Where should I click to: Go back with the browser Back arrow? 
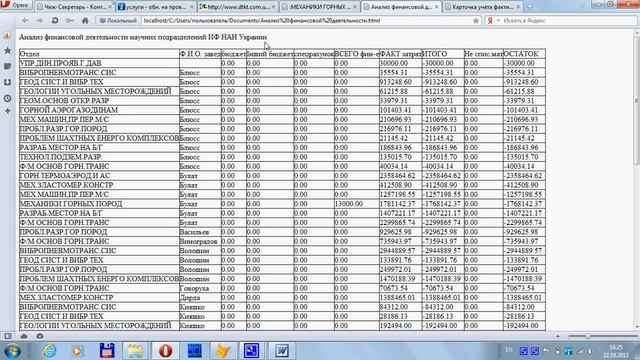[25, 20]
